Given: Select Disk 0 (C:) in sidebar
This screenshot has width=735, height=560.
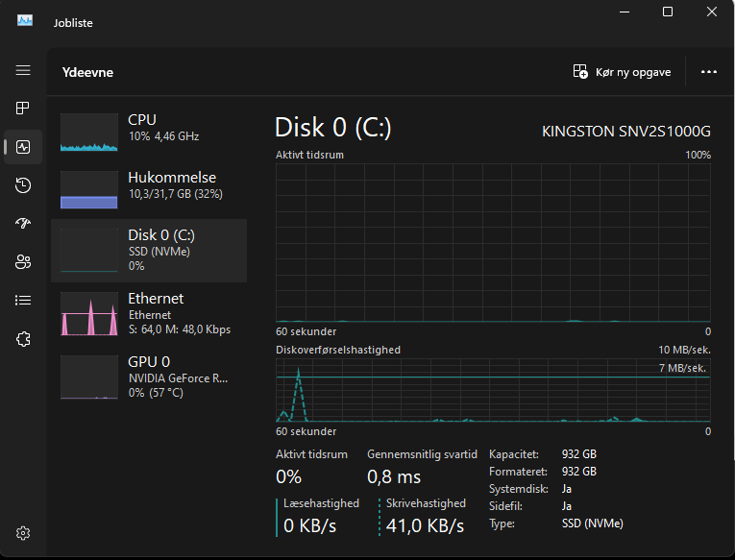Looking at the screenshot, I should (149, 248).
